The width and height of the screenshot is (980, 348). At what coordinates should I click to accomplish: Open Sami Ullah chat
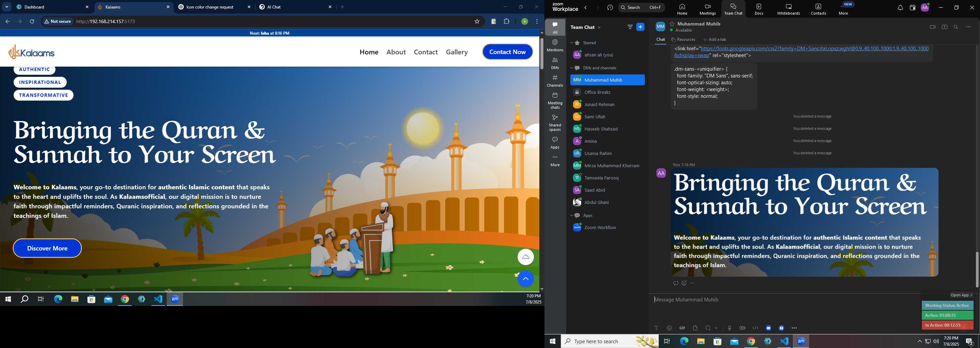[607, 117]
